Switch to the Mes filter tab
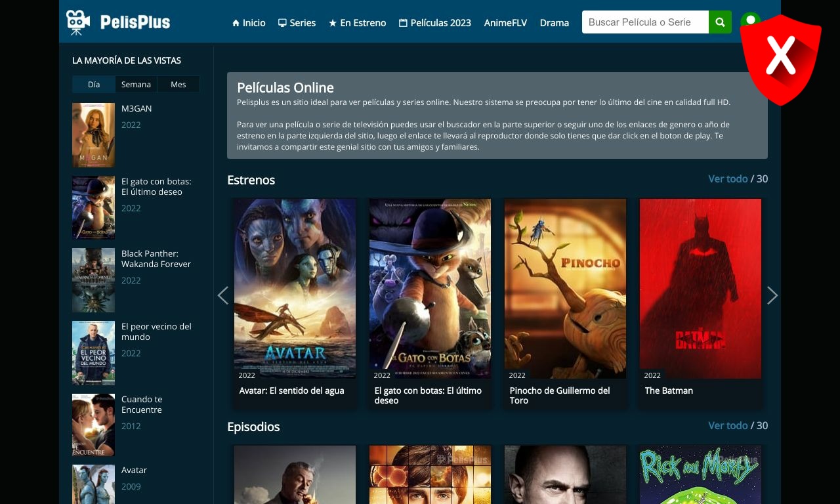The image size is (840, 504). tap(178, 84)
